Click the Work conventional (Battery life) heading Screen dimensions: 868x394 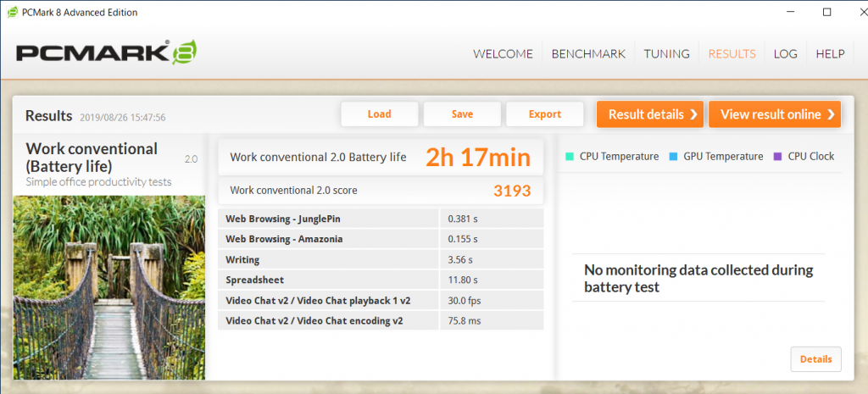(92, 157)
